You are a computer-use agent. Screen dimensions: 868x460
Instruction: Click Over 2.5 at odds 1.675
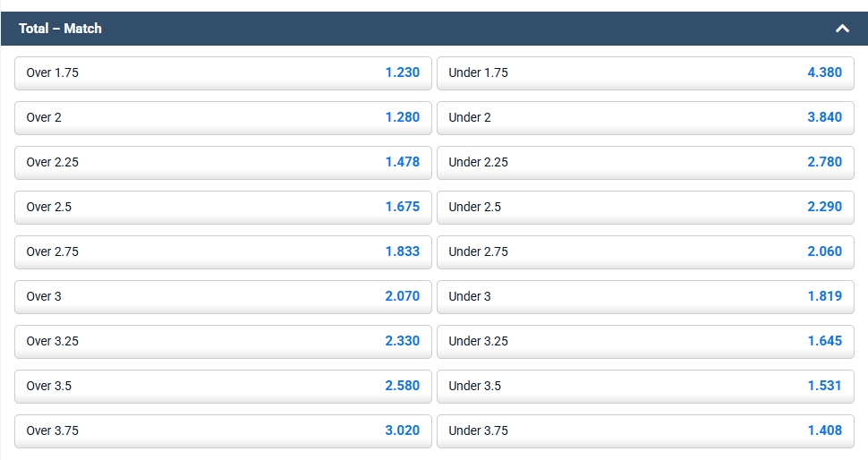tap(223, 207)
